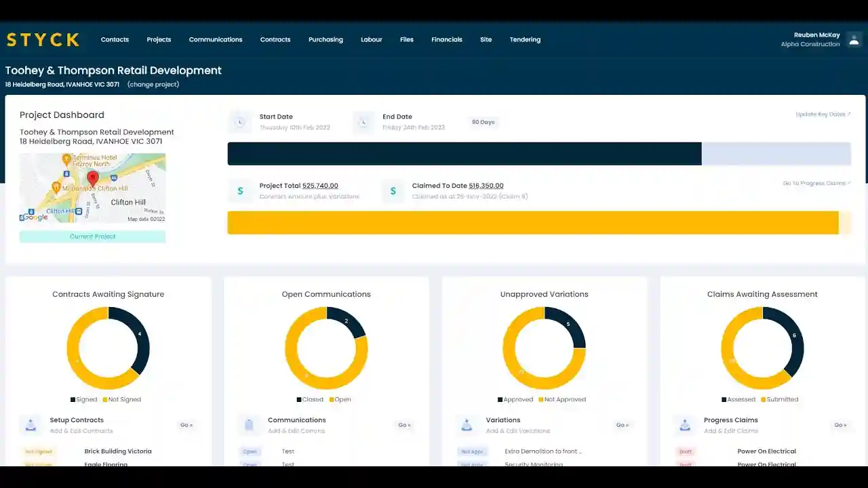Click the Alpha Construction company label

coord(810,44)
